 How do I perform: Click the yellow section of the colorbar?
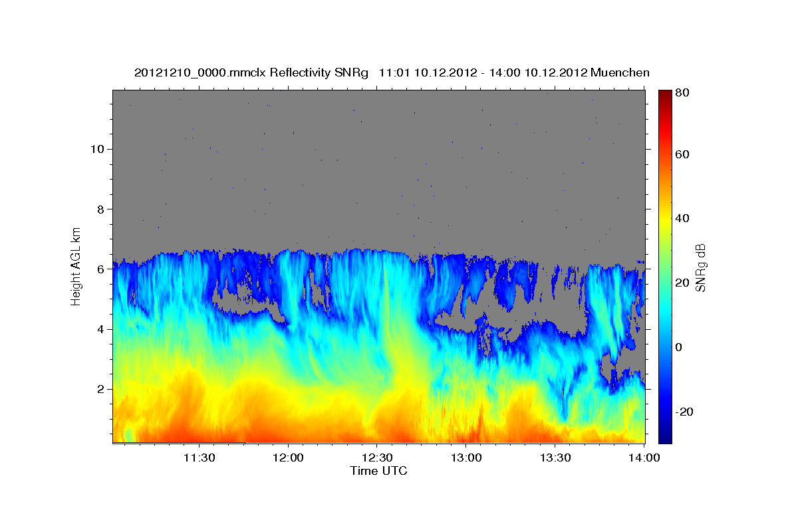point(665,222)
